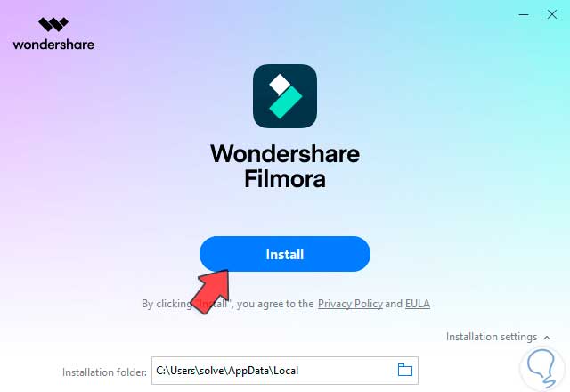Open the Privacy Policy link
Screen dimensions: 570x392
tap(350, 304)
